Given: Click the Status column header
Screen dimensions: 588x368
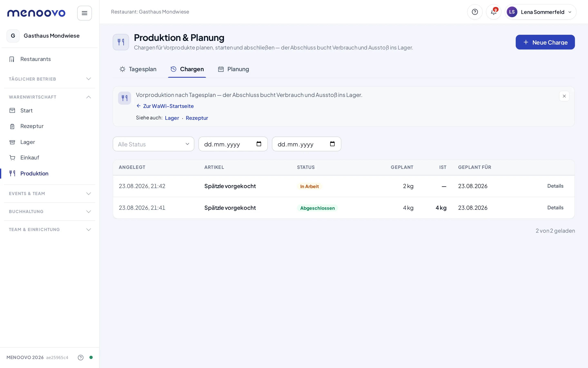Looking at the screenshot, I should 306,167.
